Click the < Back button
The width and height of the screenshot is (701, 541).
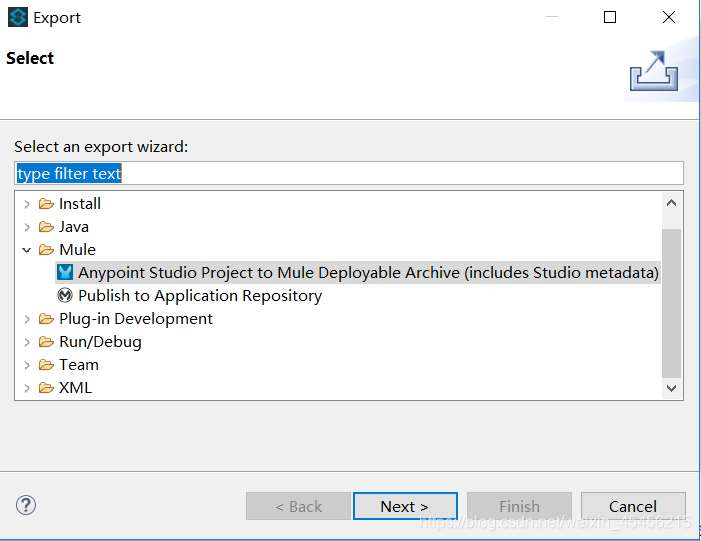click(x=298, y=506)
